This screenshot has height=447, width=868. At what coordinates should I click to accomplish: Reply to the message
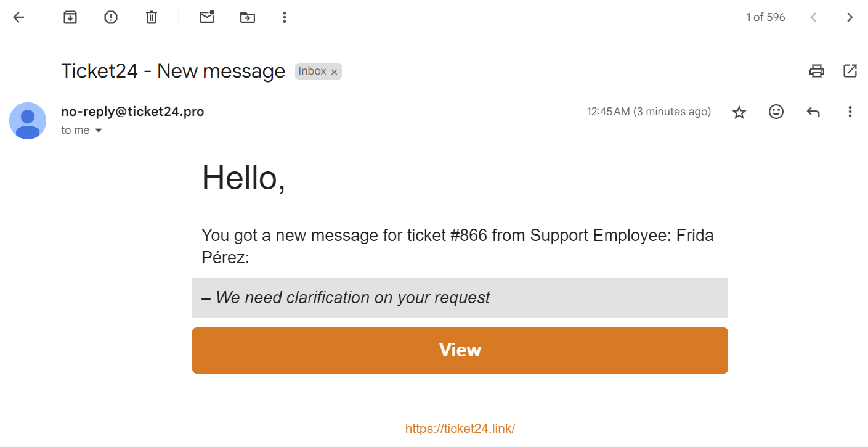tap(813, 112)
